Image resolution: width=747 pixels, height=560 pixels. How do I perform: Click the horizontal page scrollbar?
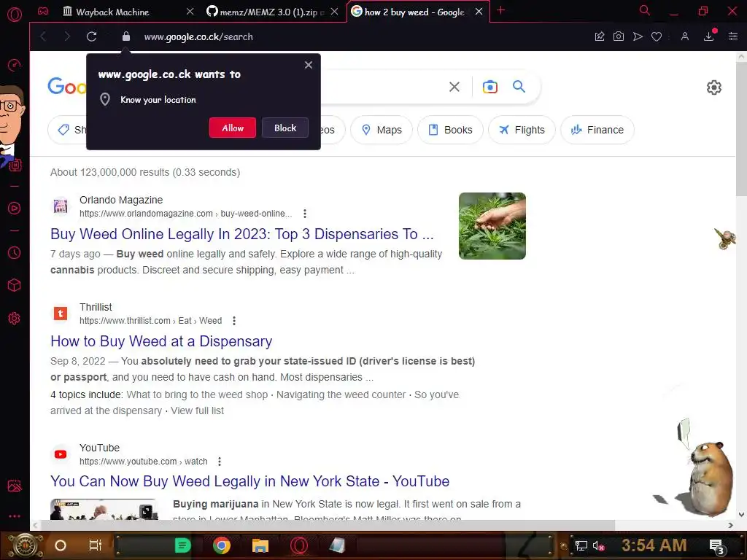328,525
